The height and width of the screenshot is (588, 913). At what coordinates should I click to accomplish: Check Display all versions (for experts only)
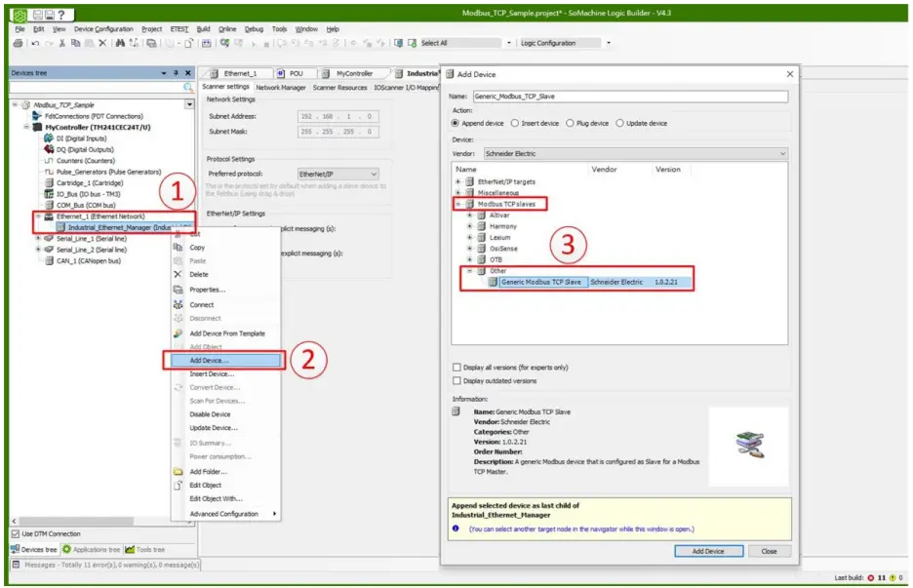pos(456,368)
